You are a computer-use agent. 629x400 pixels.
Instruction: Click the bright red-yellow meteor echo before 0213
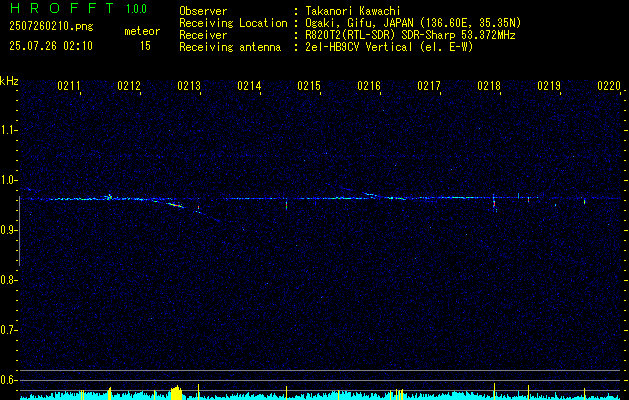(174, 205)
